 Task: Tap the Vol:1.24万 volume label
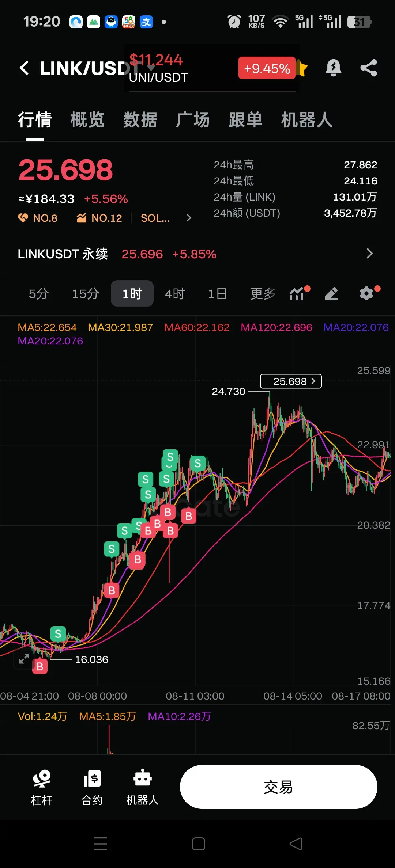coord(42,716)
